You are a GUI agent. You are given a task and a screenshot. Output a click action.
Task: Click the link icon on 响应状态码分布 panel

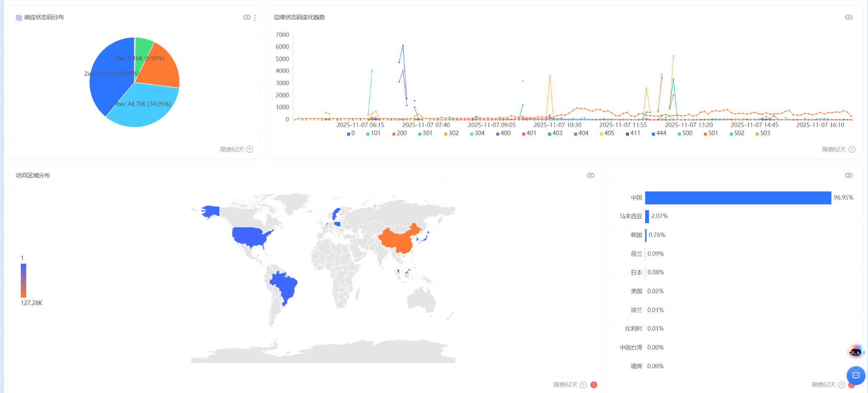pos(247,17)
